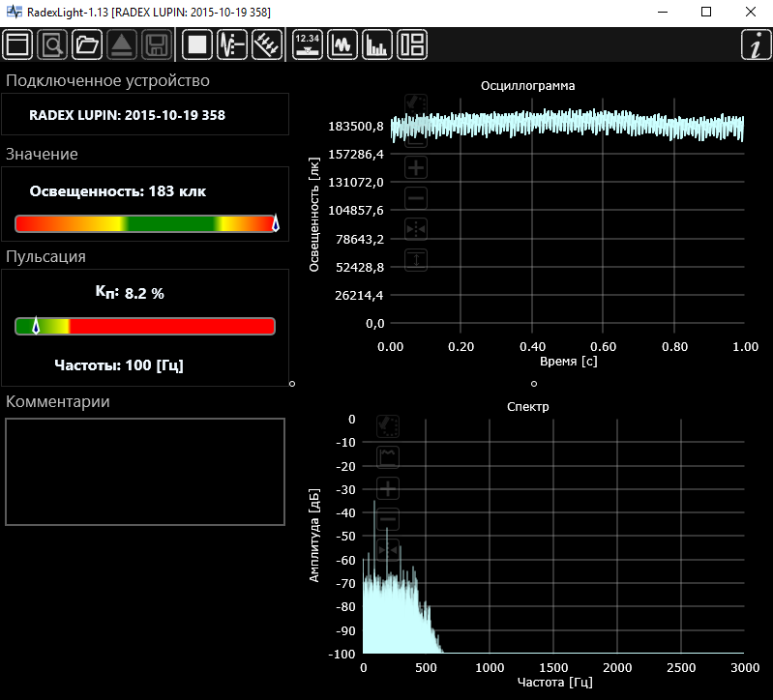The height and width of the screenshot is (700, 773).
Task: Select the pulsation waveform measurement icon
Action: [232, 44]
